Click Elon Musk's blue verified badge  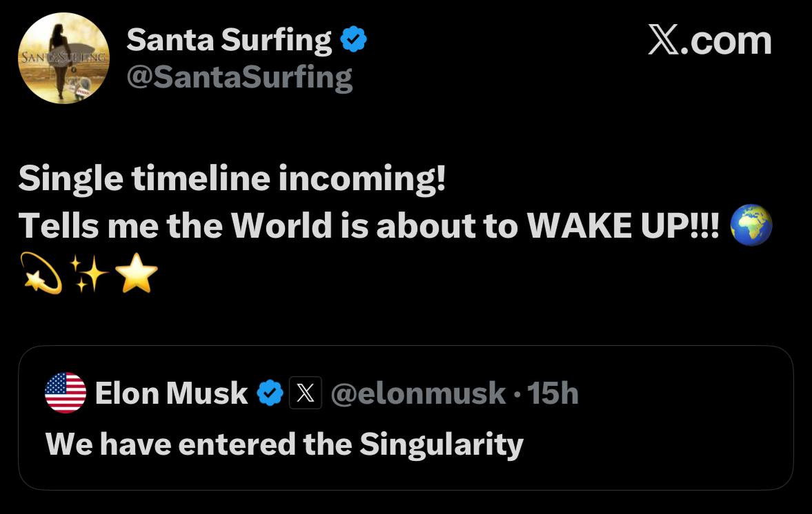coord(270,393)
